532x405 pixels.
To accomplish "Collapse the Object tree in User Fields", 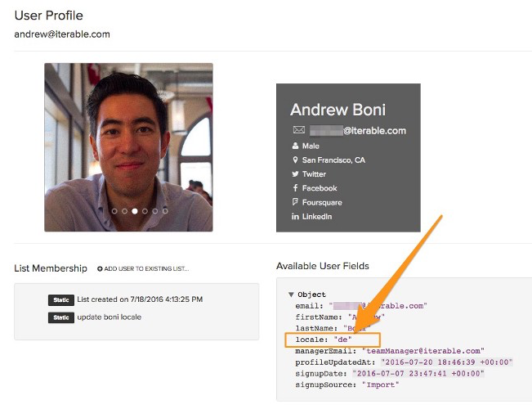I will coord(291,295).
